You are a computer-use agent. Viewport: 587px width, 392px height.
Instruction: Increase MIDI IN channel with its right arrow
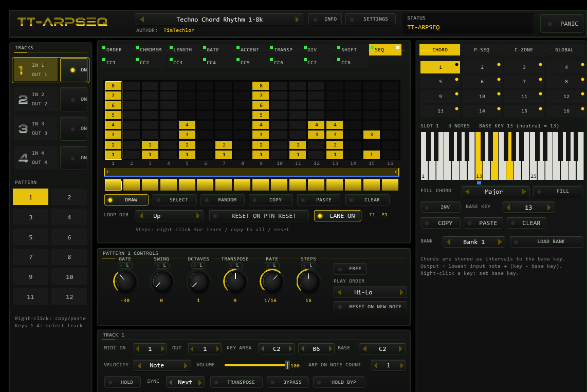point(163,349)
